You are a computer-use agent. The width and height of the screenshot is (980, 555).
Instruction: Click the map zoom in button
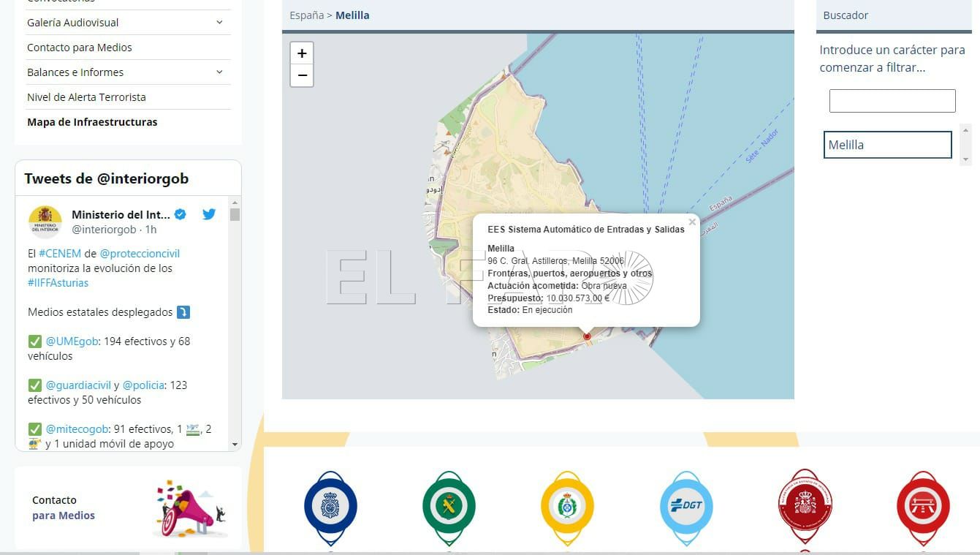pyautogui.click(x=302, y=53)
